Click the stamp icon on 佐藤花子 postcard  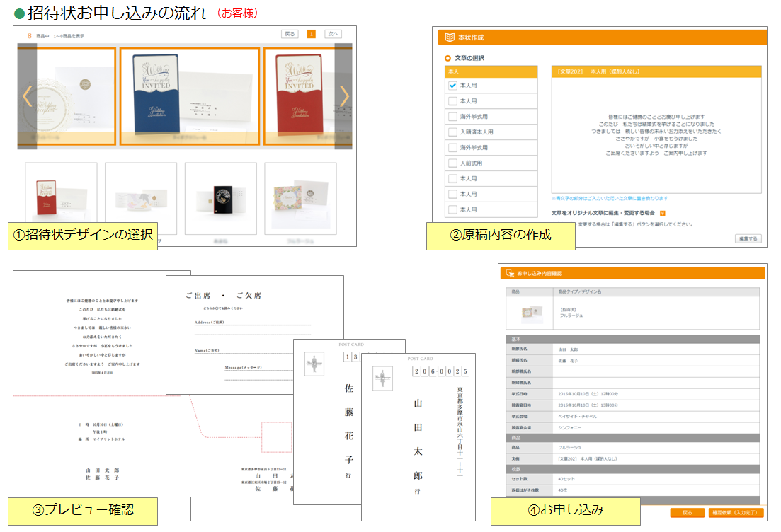[314, 364]
